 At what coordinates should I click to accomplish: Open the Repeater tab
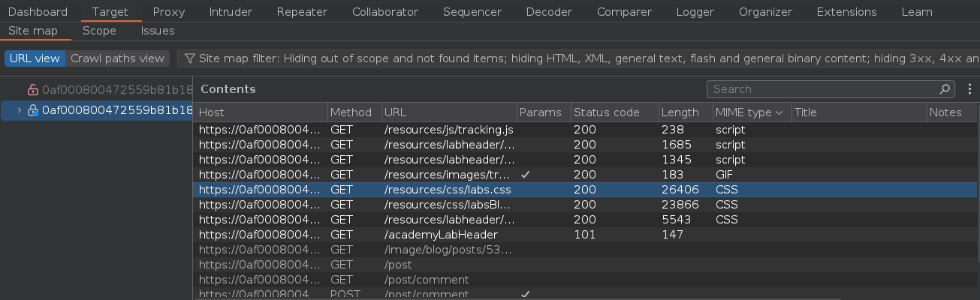302,12
